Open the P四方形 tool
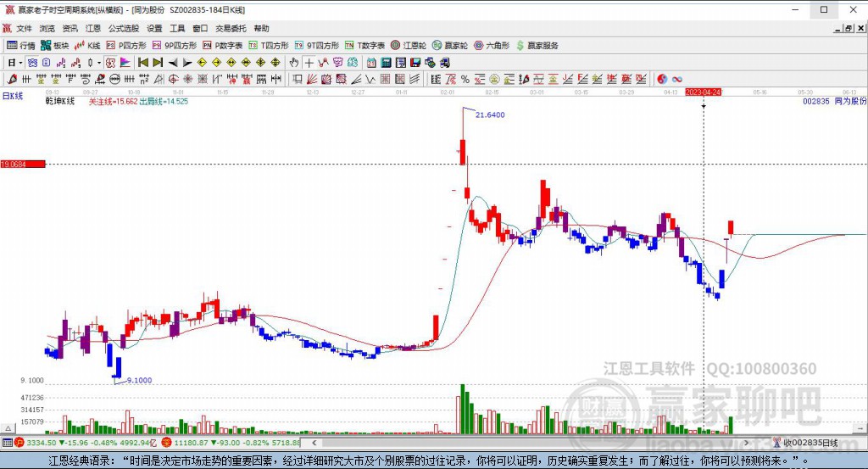The image size is (868, 469). point(126,46)
